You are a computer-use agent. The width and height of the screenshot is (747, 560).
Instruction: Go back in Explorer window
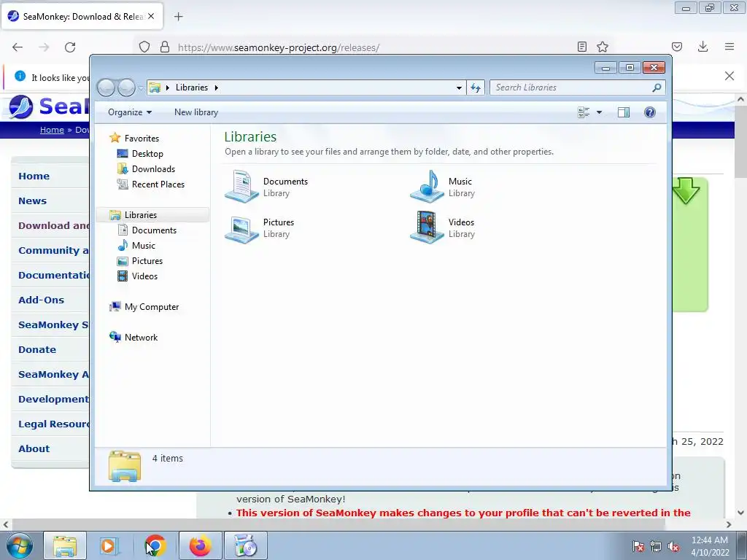107,87
